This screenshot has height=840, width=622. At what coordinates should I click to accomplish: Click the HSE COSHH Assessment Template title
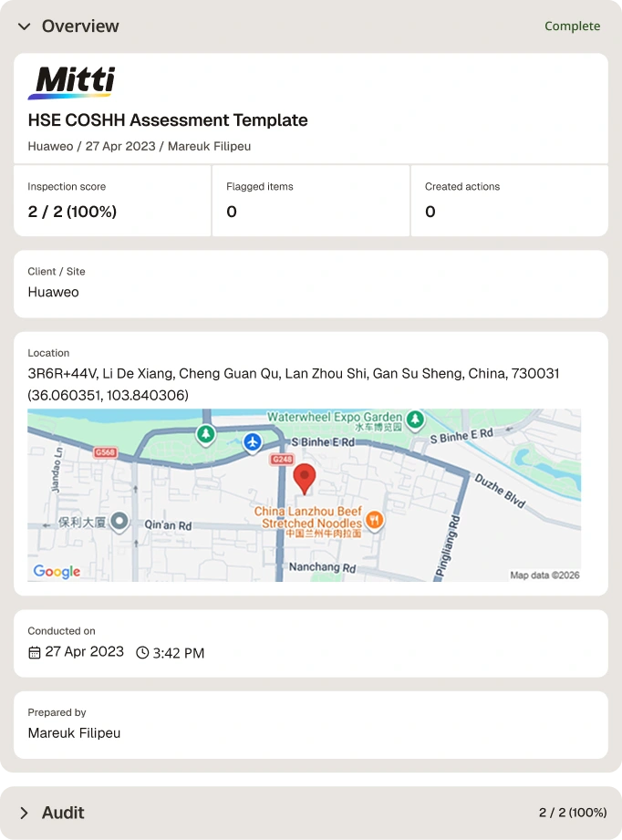click(168, 120)
